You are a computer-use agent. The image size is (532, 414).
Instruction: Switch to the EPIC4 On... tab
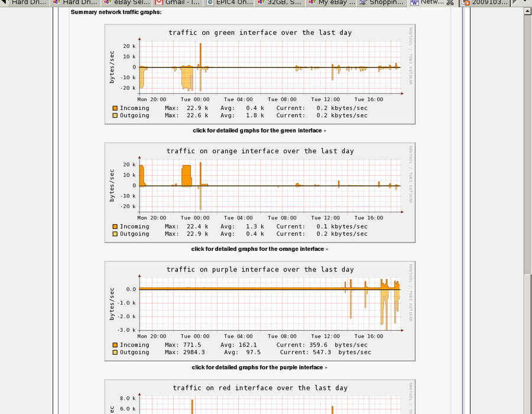230,2
